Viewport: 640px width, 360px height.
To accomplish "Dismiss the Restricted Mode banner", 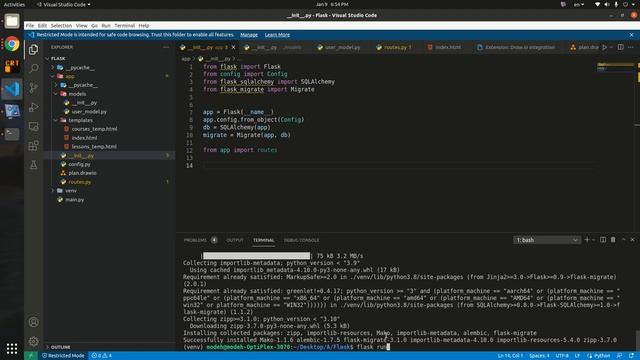I will pos(631,35).
